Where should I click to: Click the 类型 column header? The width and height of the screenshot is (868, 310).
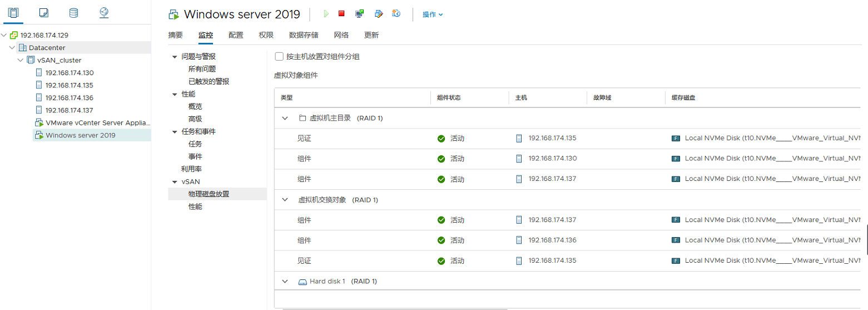(x=286, y=97)
